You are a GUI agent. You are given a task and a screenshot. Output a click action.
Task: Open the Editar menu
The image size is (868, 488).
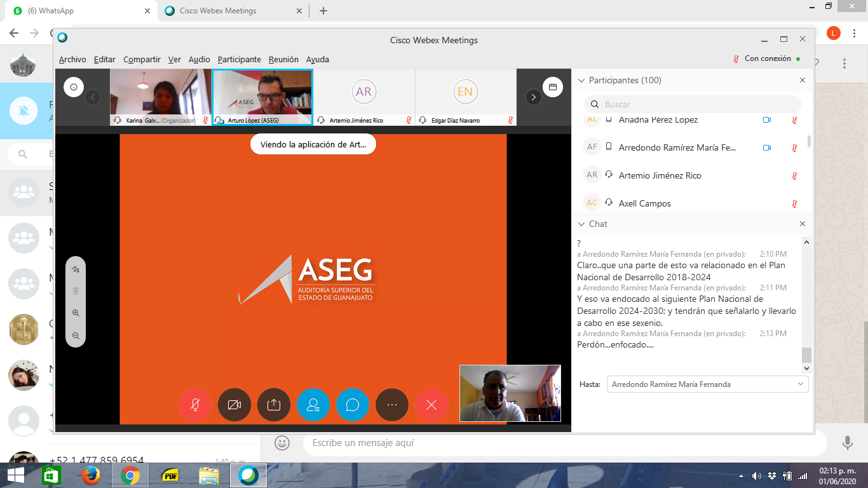[x=104, y=59]
